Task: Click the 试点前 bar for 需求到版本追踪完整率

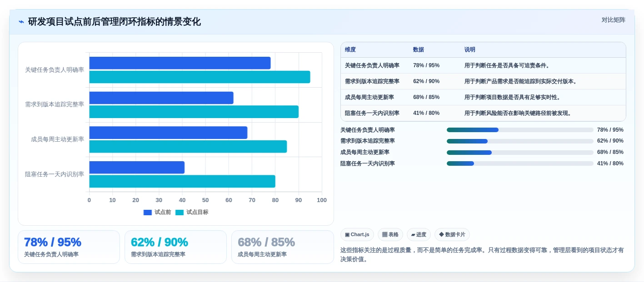Action: [x=161, y=98]
